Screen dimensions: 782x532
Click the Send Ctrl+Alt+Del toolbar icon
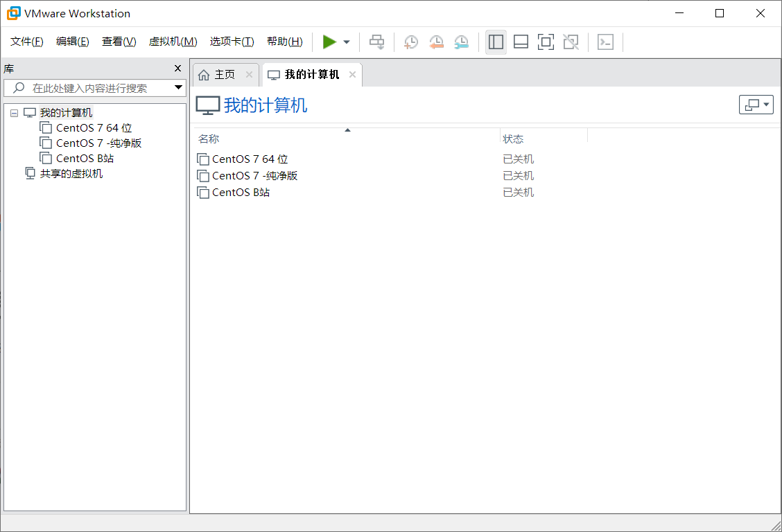[x=376, y=42]
